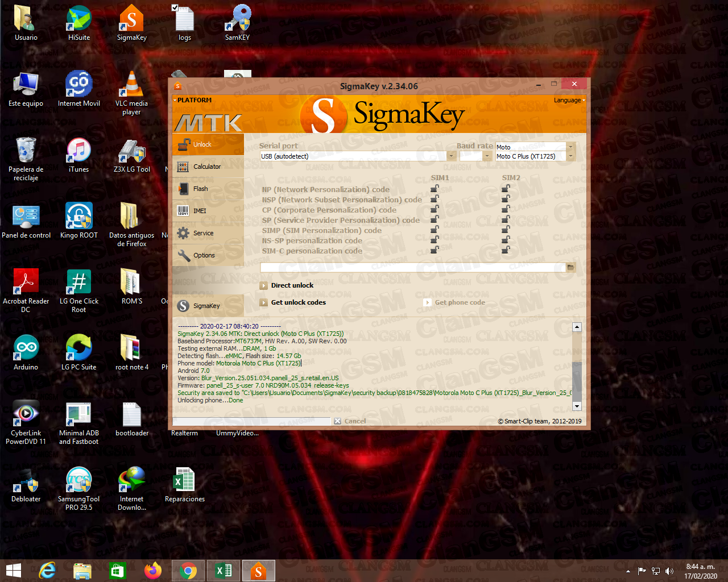Click the file path input field
Viewport: 728px width, 582px height.
413,267
